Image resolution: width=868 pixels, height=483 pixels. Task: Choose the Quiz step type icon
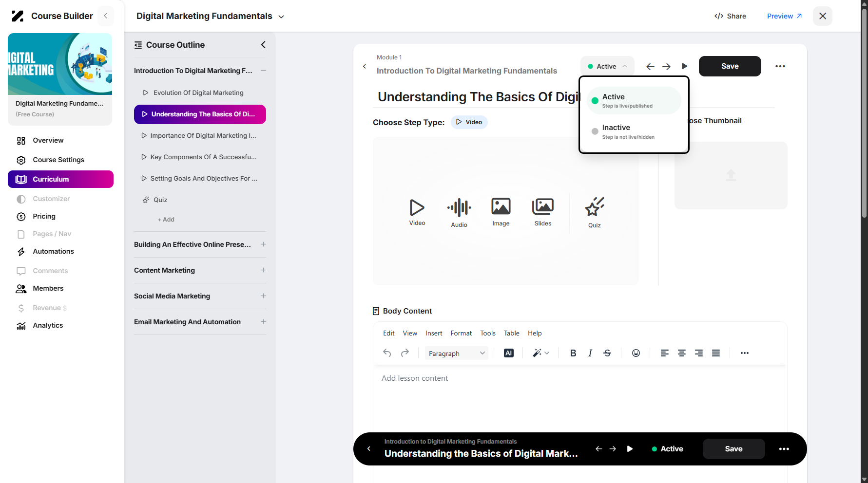click(595, 213)
